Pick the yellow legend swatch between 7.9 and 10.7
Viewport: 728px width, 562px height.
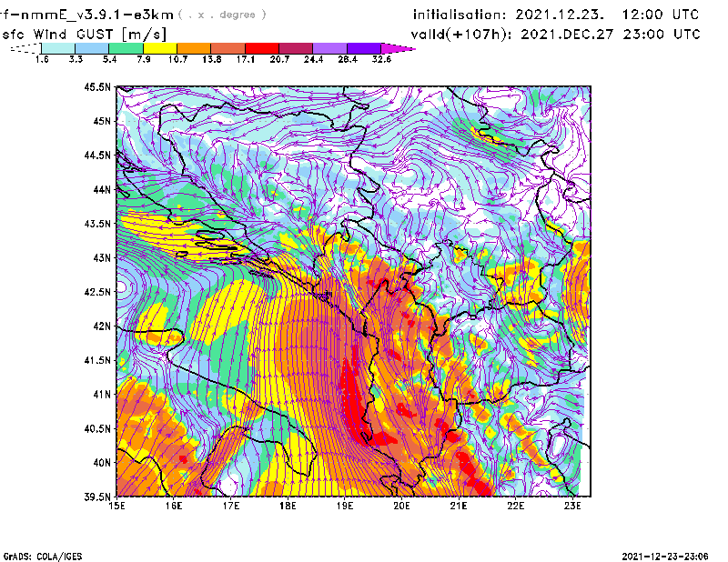click(x=160, y=48)
